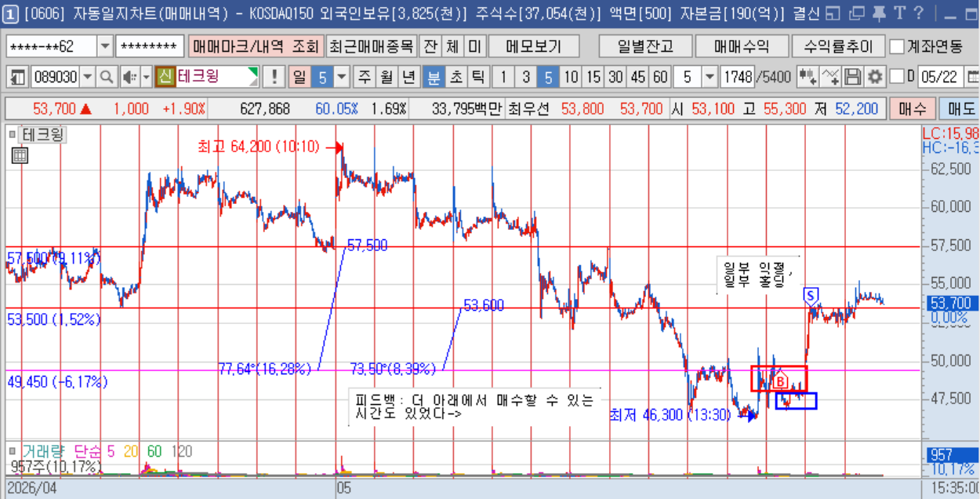Select the 월 monthly period toggle
Viewport: 980px width, 499px height.
pos(387,77)
